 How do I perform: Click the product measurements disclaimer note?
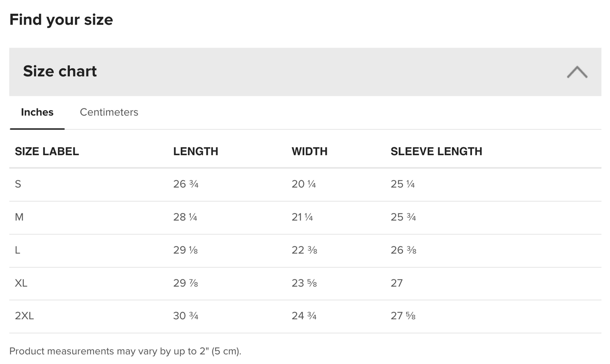(125, 351)
